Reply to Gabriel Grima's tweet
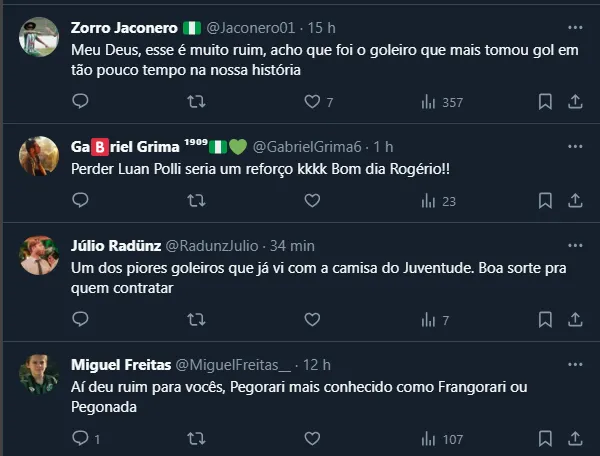The height and width of the screenshot is (456, 600). click(81, 200)
